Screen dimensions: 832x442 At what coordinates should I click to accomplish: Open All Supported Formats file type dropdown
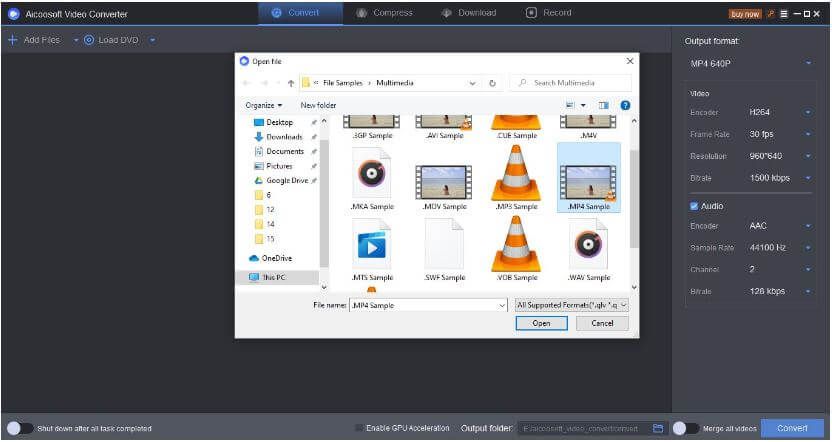click(x=571, y=305)
